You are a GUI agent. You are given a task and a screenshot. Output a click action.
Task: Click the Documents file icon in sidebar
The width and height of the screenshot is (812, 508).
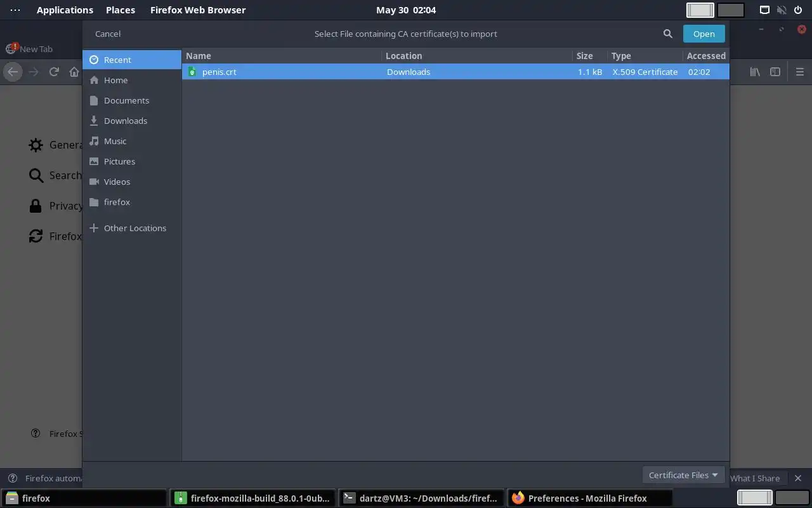[94, 100]
